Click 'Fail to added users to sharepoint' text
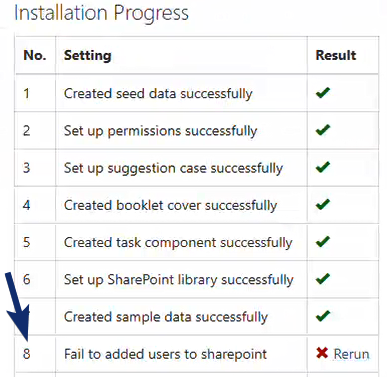The height and width of the screenshot is (377, 387). 165,354
